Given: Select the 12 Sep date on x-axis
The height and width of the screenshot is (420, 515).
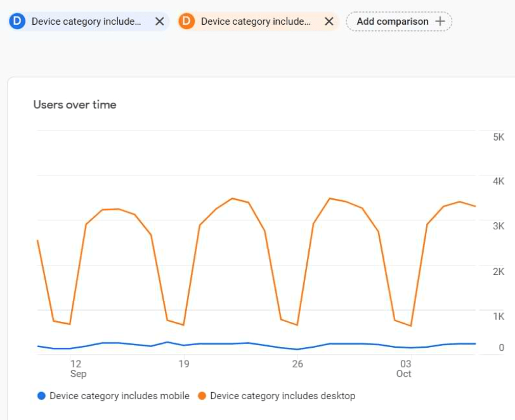Looking at the screenshot, I should [x=77, y=369].
